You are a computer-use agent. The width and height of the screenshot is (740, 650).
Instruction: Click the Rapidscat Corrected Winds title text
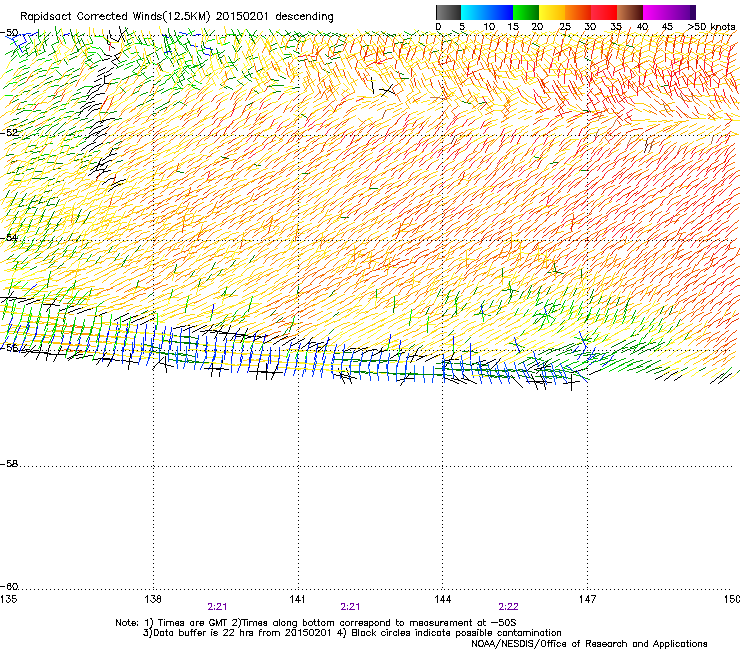177,17
